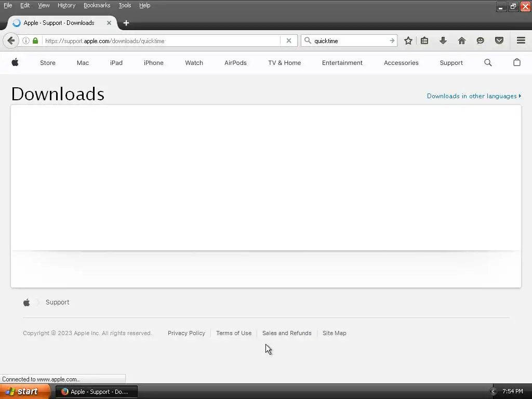The image size is (532, 399).
Task: Open Downloads in other languages link
Action: (474, 96)
